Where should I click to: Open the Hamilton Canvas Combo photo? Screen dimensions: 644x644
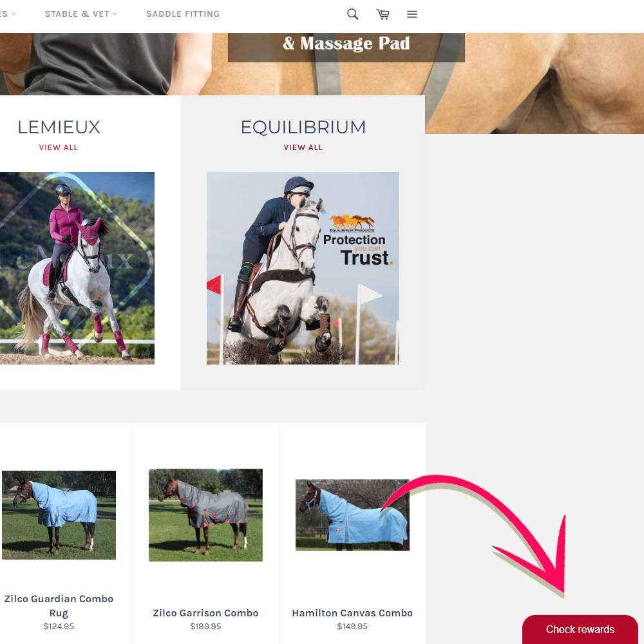(x=352, y=515)
